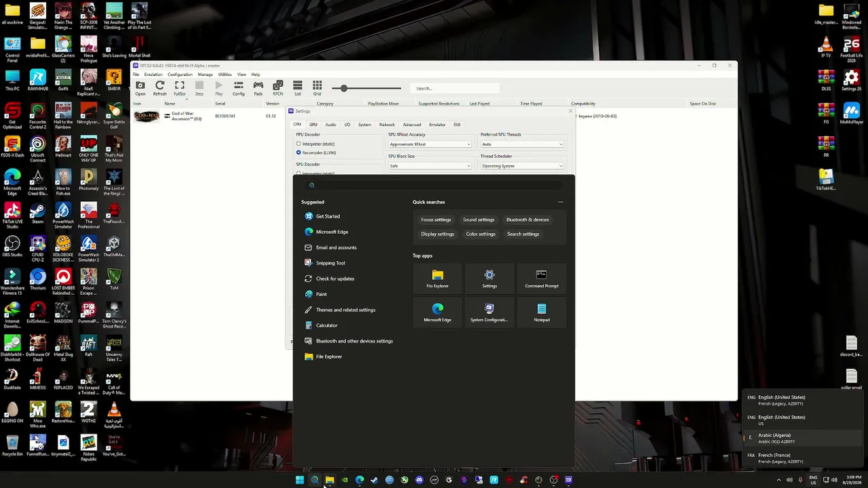Switch to the I/O settings tab

(347, 125)
